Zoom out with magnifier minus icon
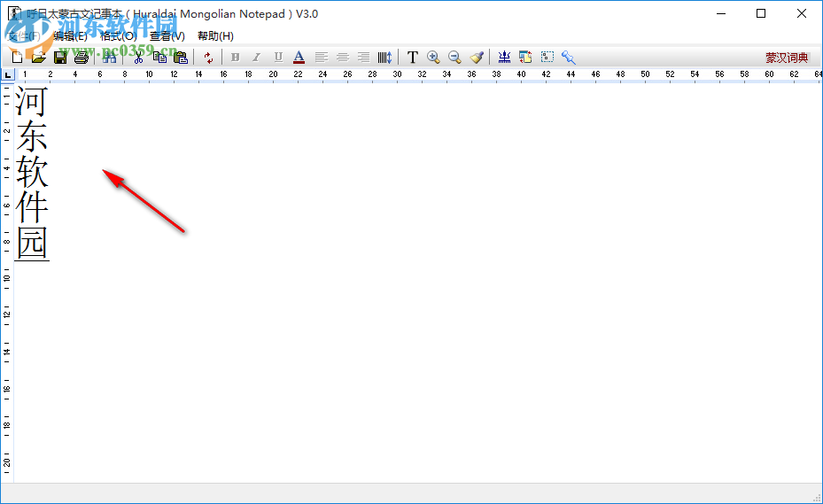The height and width of the screenshot is (504, 823). tap(454, 58)
